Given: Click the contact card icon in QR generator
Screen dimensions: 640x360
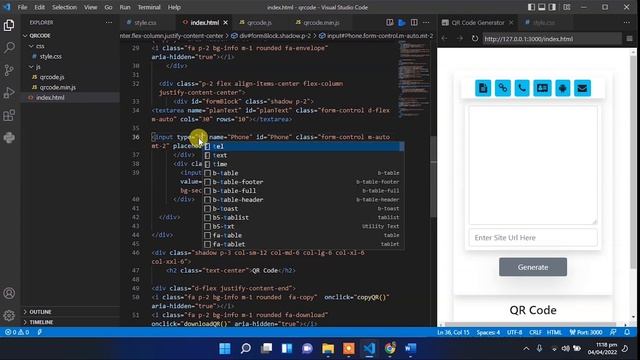Looking at the screenshot, I should point(542,88).
